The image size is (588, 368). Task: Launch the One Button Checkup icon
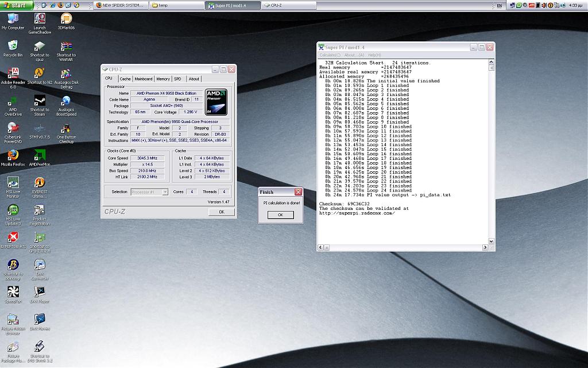point(67,133)
